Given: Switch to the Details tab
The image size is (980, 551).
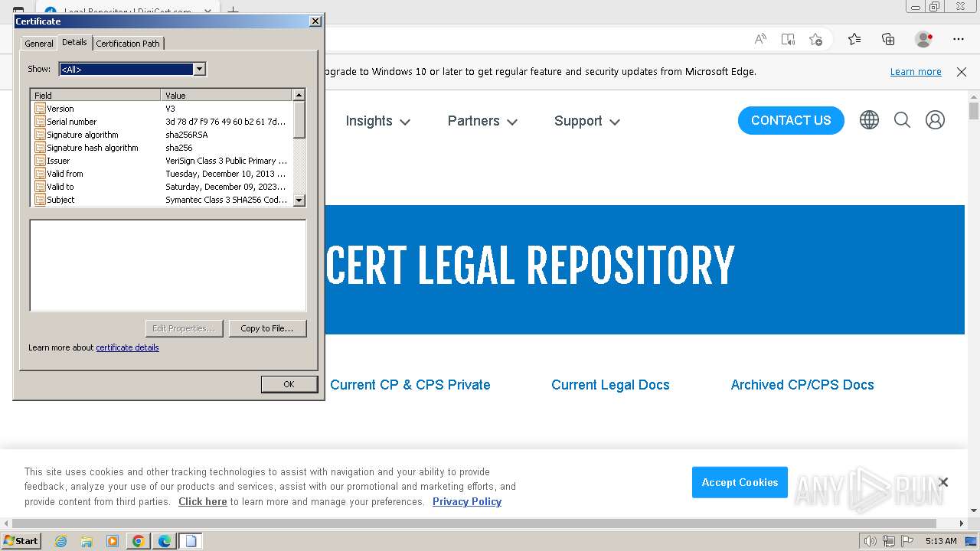Looking at the screenshot, I should coord(74,42).
